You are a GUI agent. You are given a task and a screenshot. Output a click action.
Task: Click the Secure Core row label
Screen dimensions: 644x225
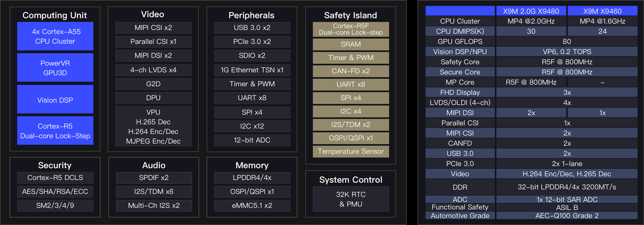point(460,72)
